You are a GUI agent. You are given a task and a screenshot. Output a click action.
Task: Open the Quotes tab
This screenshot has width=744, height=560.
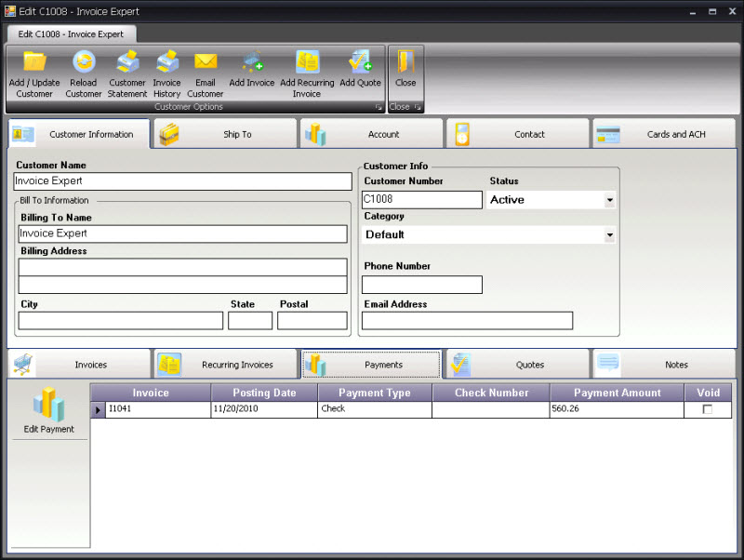coord(518,365)
